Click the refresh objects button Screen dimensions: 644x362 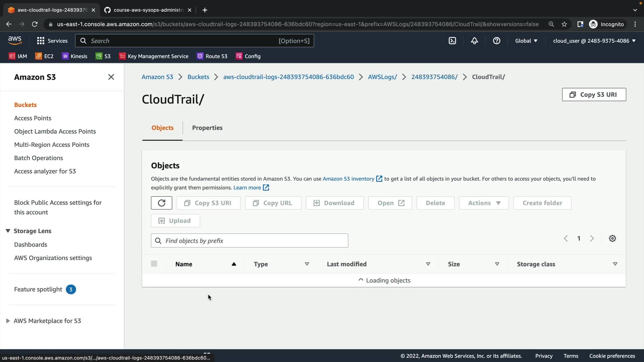click(161, 203)
